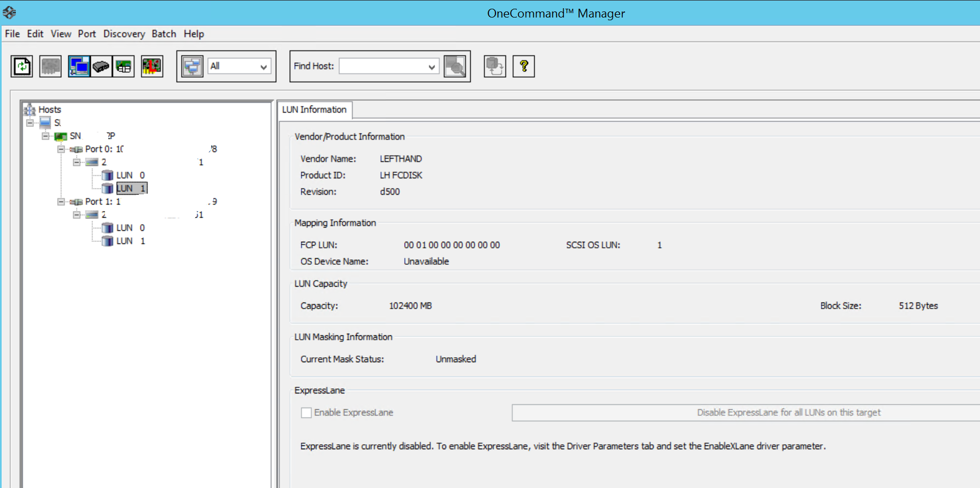Select the Group Adapters by Fabric view icon
Screen dimensions: 980x488
click(101, 67)
